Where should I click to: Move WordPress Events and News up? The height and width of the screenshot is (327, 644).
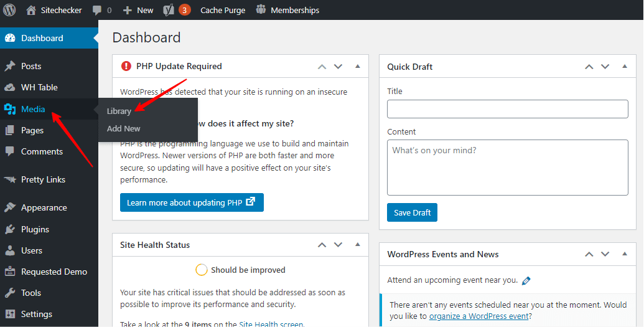(x=589, y=254)
